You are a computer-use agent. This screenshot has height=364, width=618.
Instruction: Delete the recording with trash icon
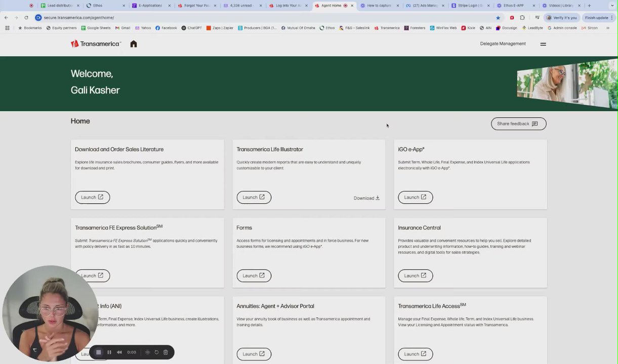click(166, 352)
